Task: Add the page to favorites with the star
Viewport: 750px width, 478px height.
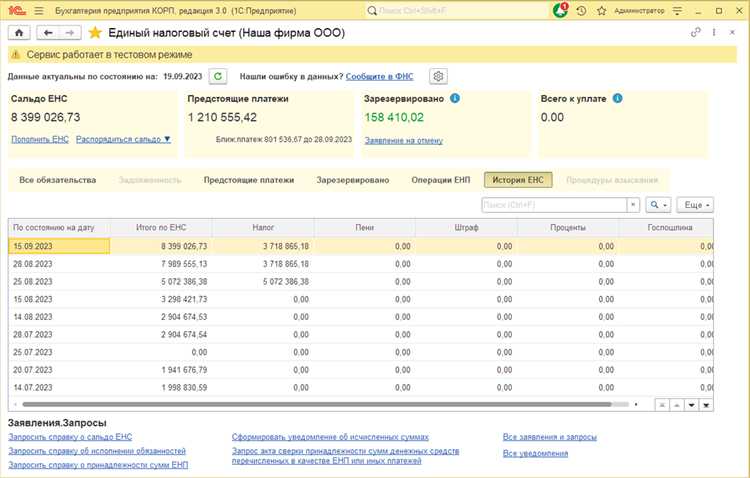Action: tap(95, 33)
